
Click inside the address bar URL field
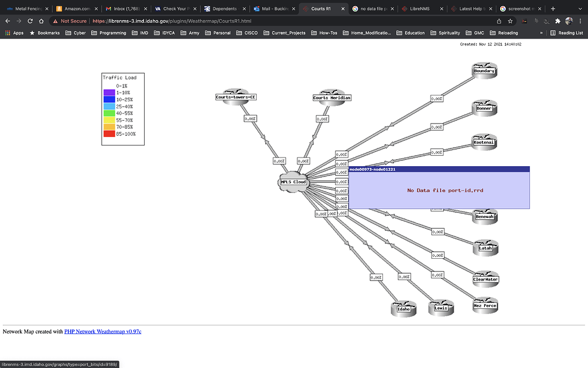click(x=172, y=20)
